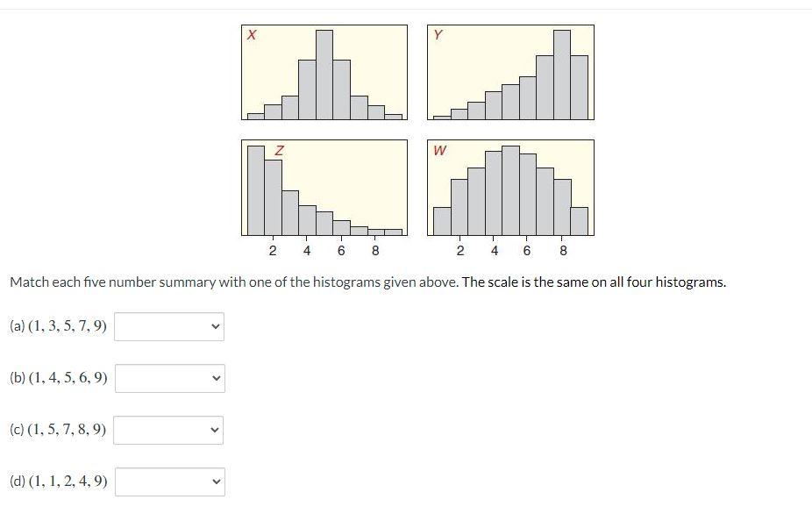The width and height of the screenshot is (812, 528).
Task: Click the dropdown arrow beside (1, 3, 5, 7, 9)
Action: coord(215,325)
